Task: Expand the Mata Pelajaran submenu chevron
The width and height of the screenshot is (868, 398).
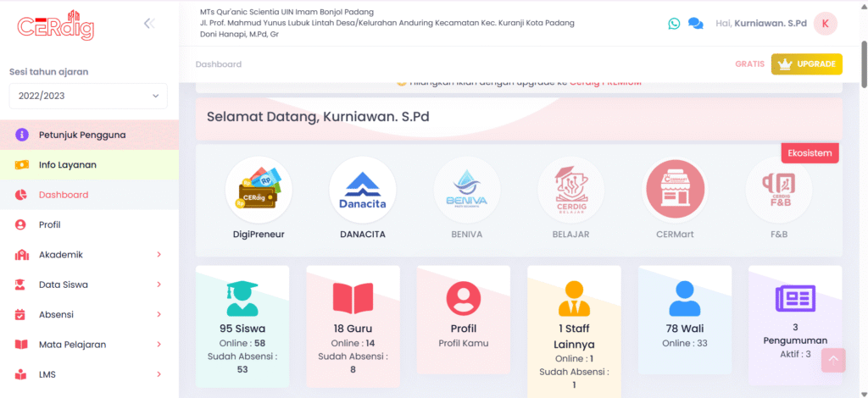Action: 159,345
